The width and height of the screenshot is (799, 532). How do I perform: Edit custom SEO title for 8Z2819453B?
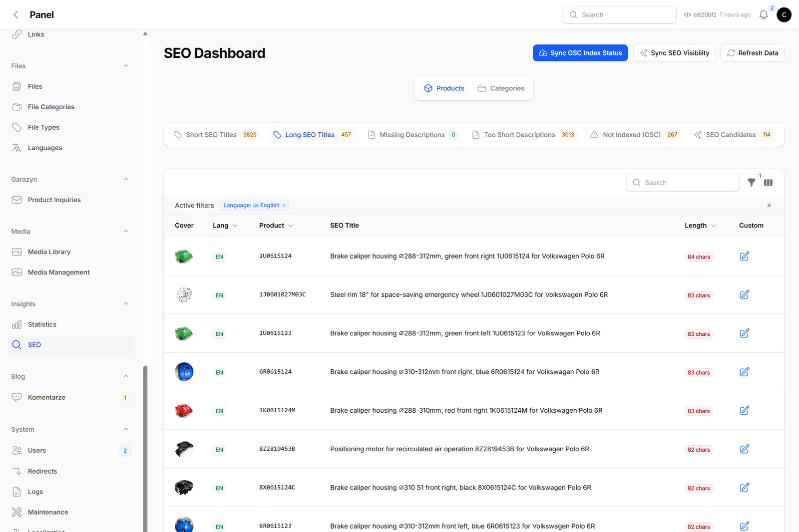[745, 449]
